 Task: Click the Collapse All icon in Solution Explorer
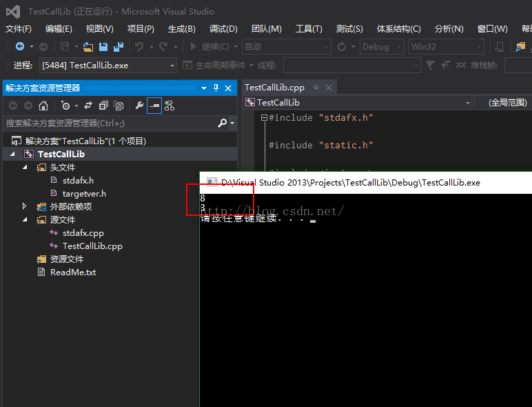point(103,106)
